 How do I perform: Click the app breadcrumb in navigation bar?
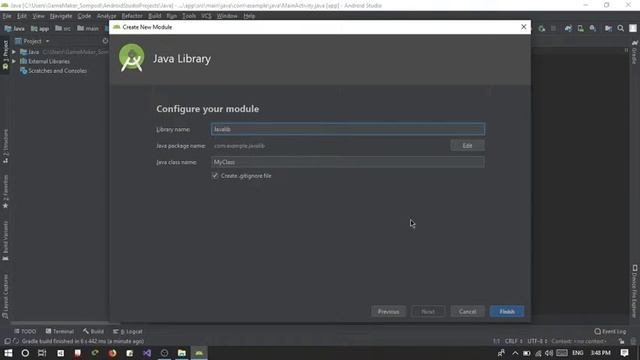coord(40,29)
